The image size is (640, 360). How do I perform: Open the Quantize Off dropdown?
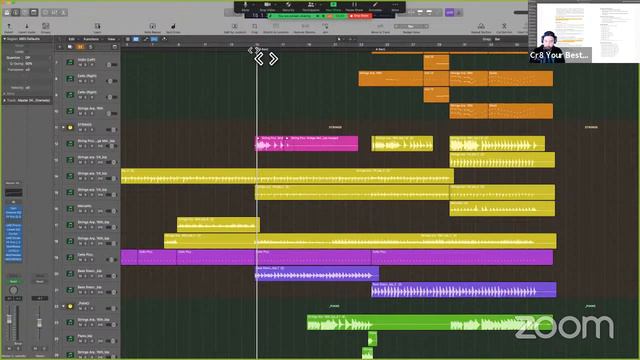pos(28,58)
